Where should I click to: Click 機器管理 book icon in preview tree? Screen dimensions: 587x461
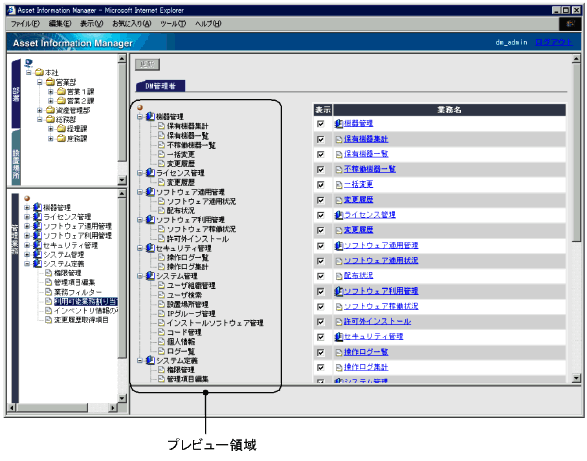pos(150,116)
